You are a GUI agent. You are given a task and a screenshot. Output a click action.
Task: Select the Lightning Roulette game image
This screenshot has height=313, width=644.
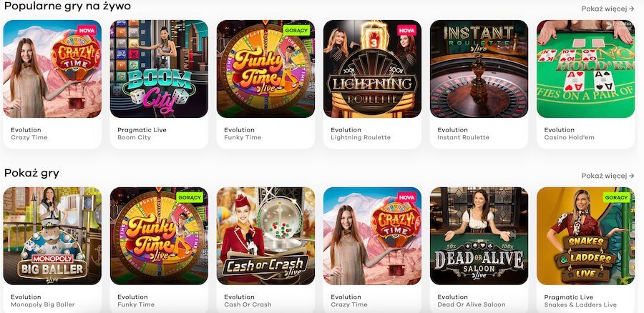tap(373, 69)
